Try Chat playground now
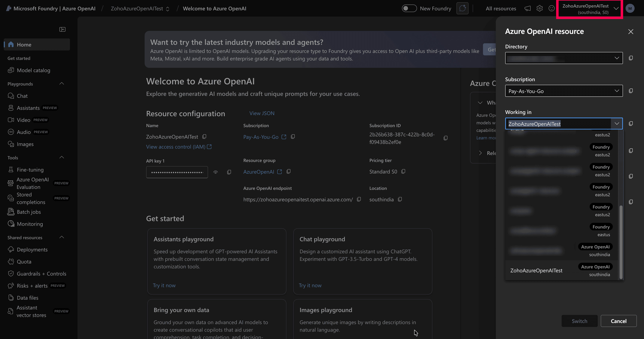This screenshot has width=644, height=339. click(310, 285)
